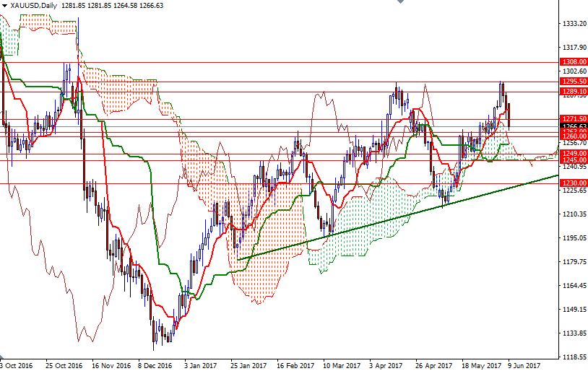Click the 1118.55 value on price axis
The image size is (588, 371).
coord(574,357)
